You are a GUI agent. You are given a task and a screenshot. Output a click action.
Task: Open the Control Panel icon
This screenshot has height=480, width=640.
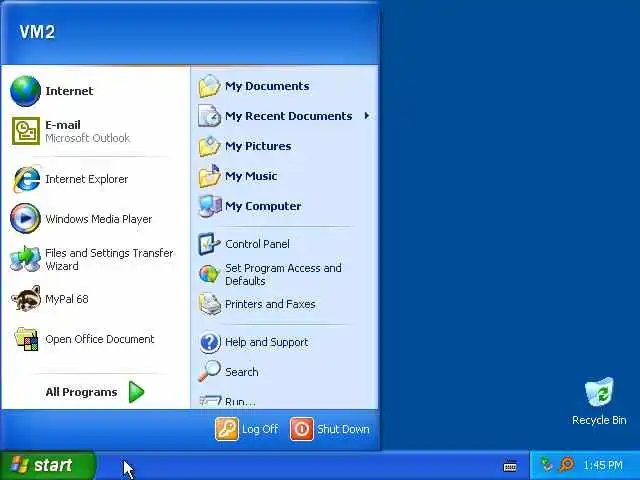click(209, 244)
